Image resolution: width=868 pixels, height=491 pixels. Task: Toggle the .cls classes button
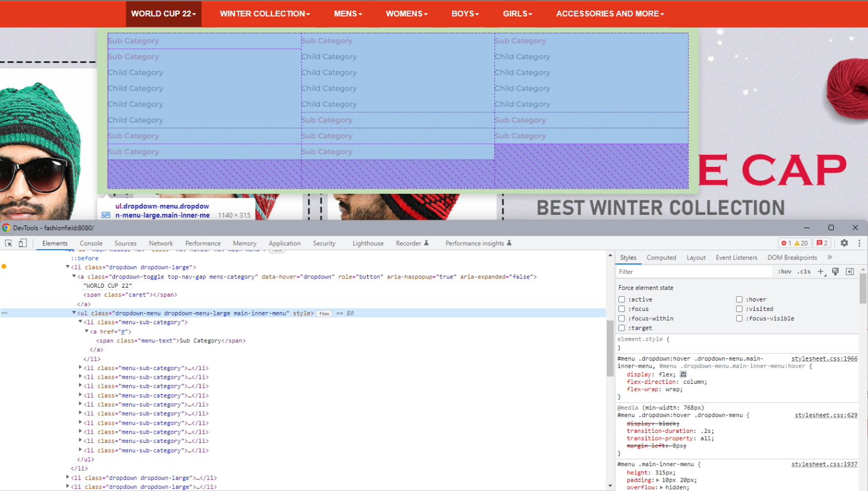click(804, 271)
